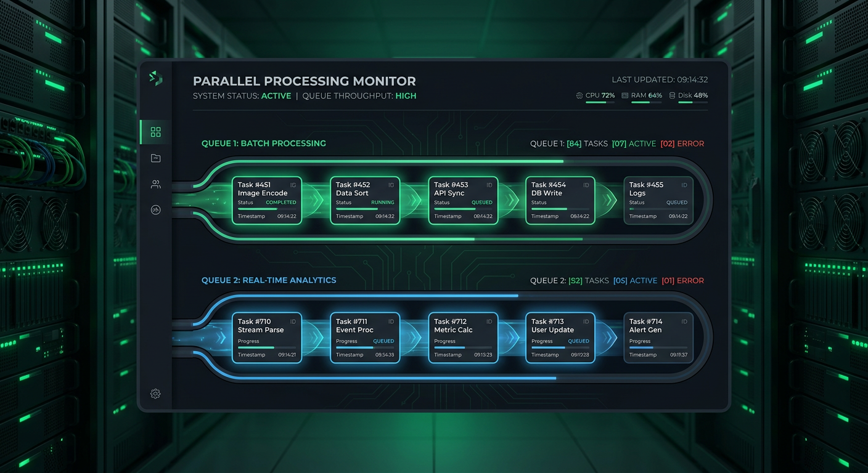Open the dashboard grid view in sidebar
The width and height of the screenshot is (868, 473).
point(155,131)
